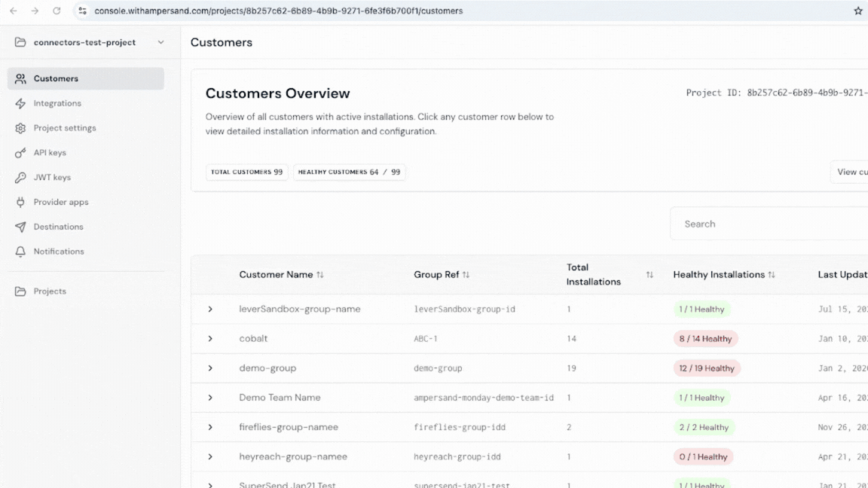
Task: Click the Projects folder icon
Action: click(x=20, y=291)
